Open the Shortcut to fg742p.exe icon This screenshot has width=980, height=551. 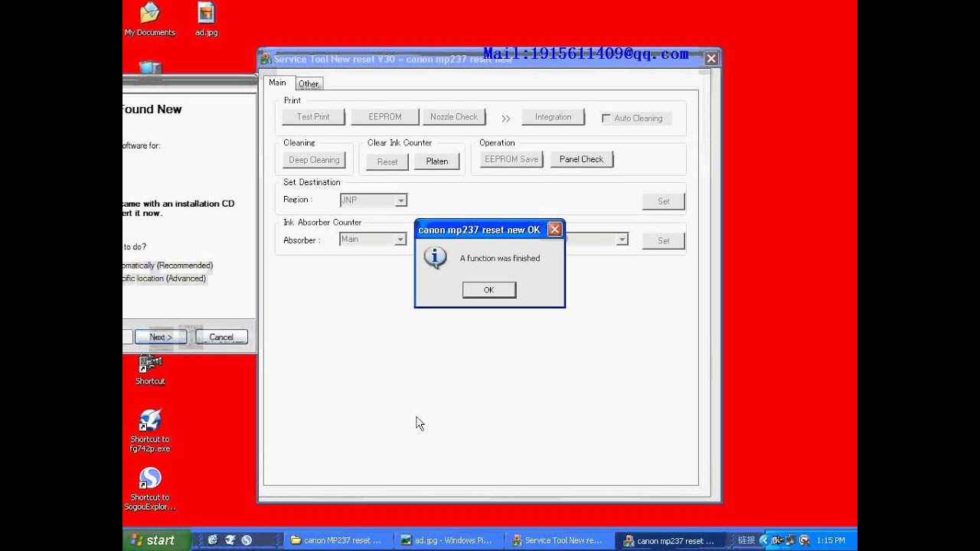150,431
